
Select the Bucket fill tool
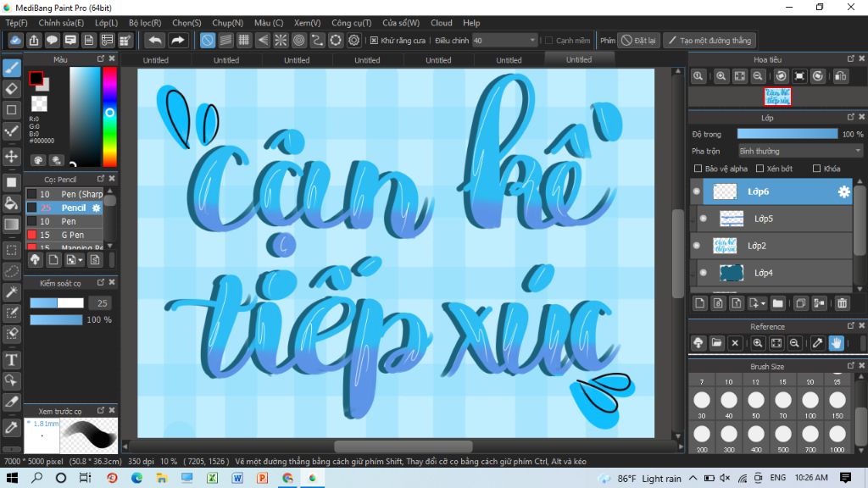point(12,203)
